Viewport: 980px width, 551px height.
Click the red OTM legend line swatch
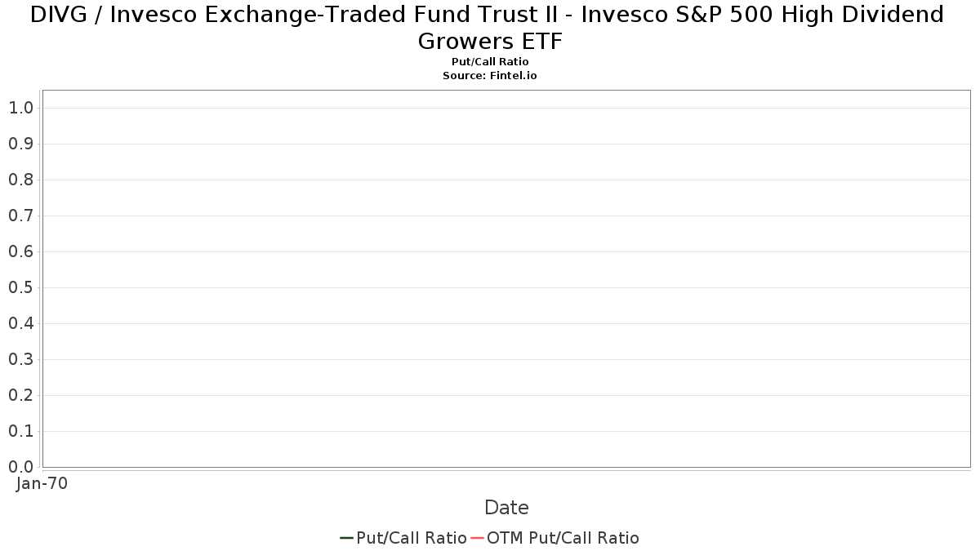click(477, 538)
